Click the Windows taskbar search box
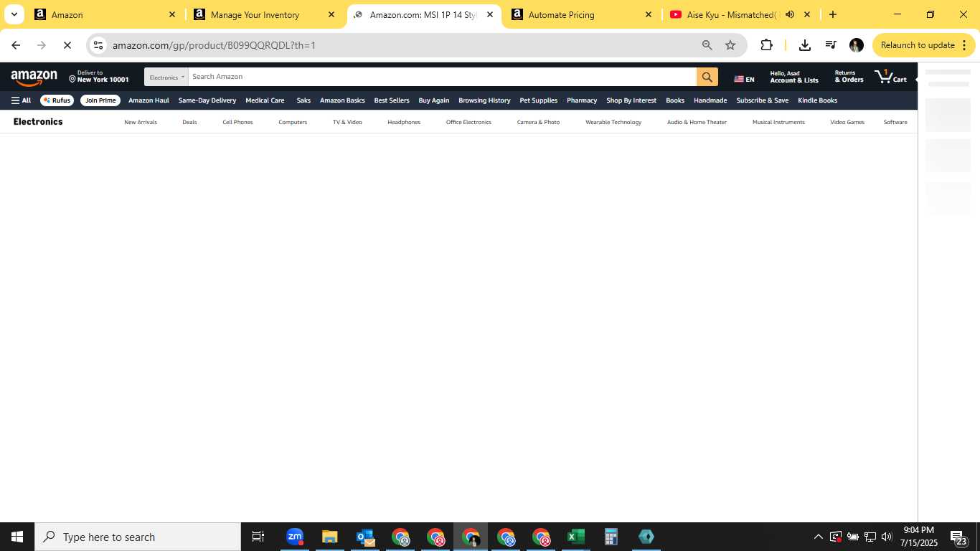This screenshot has height=551, width=980. (x=138, y=537)
